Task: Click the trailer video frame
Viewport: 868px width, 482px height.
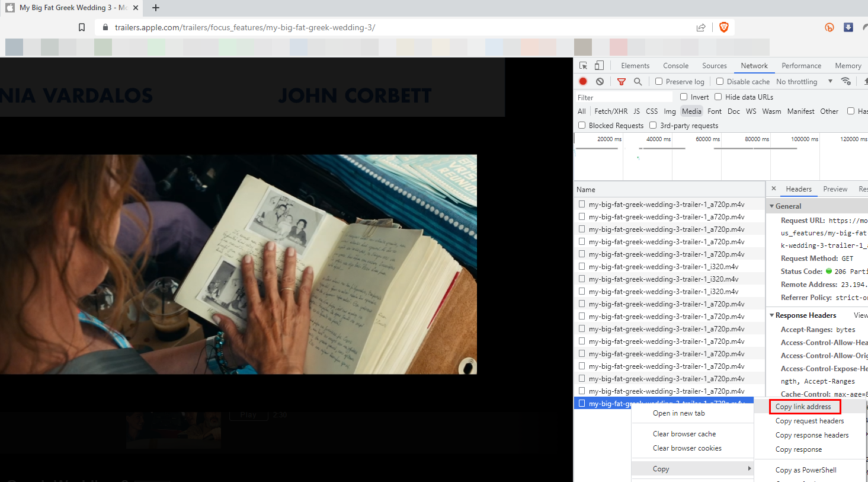Action: tap(238, 264)
